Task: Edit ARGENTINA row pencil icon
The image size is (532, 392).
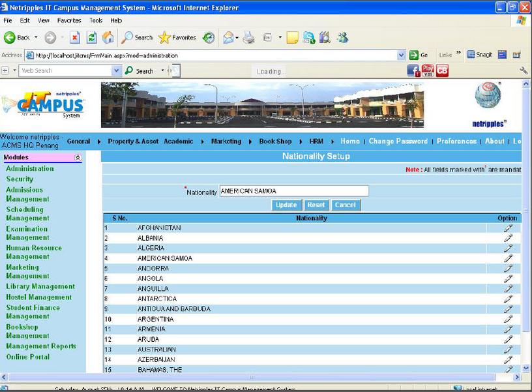Action: [508, 319]
